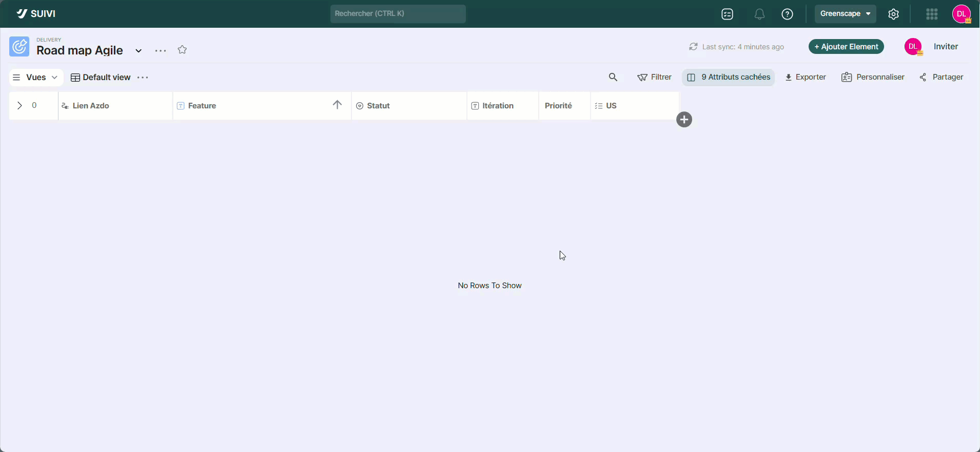Toggle sort arrow on Feature column

pos(337,105)
